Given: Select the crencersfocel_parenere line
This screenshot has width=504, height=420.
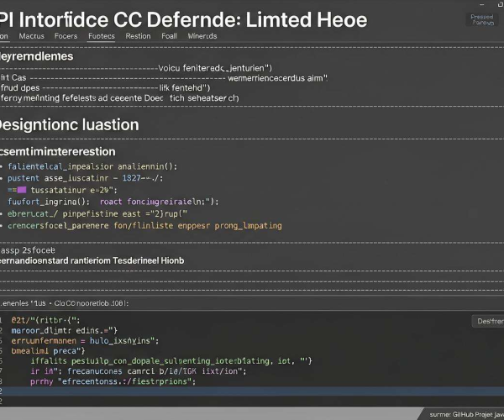Looking at the screenshot, I should (144, 226).
